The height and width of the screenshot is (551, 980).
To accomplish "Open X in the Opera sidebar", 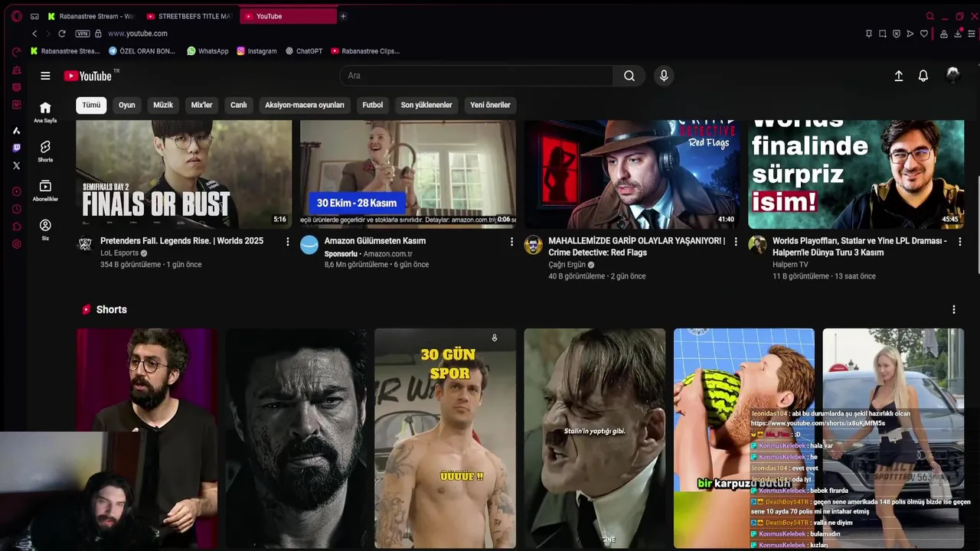I will (x=17, y=165).
